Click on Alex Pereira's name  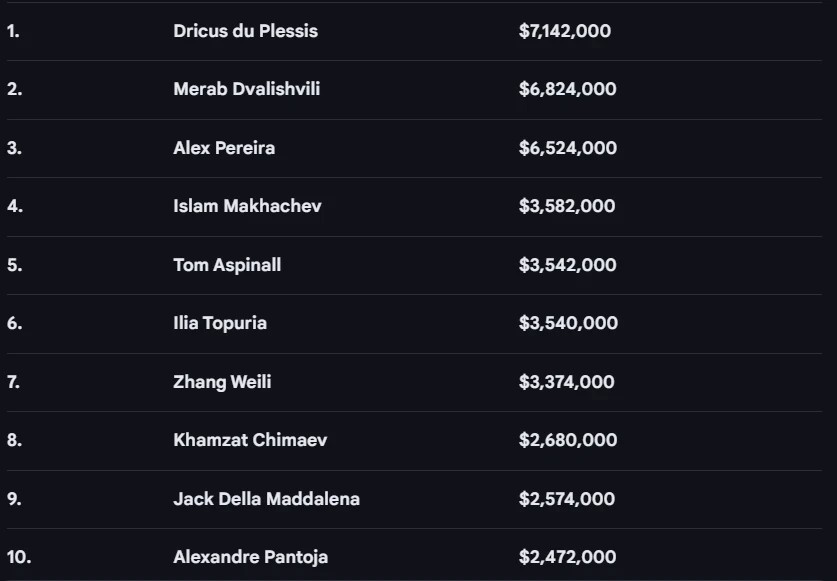click(x=224, y=148)
